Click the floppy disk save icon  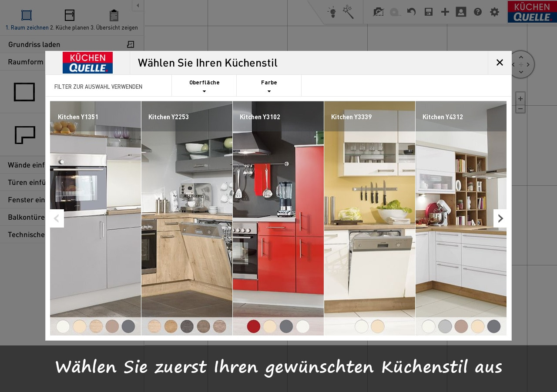(429, 12)
